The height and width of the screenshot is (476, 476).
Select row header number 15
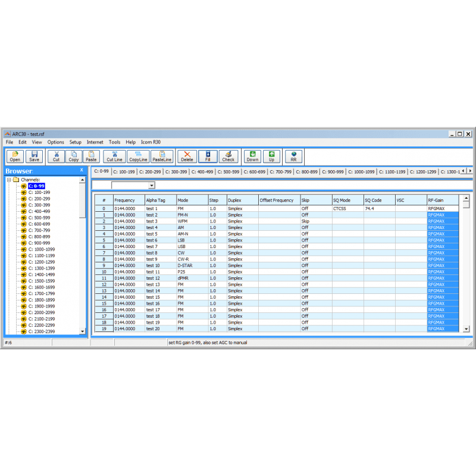coord(104,303)
